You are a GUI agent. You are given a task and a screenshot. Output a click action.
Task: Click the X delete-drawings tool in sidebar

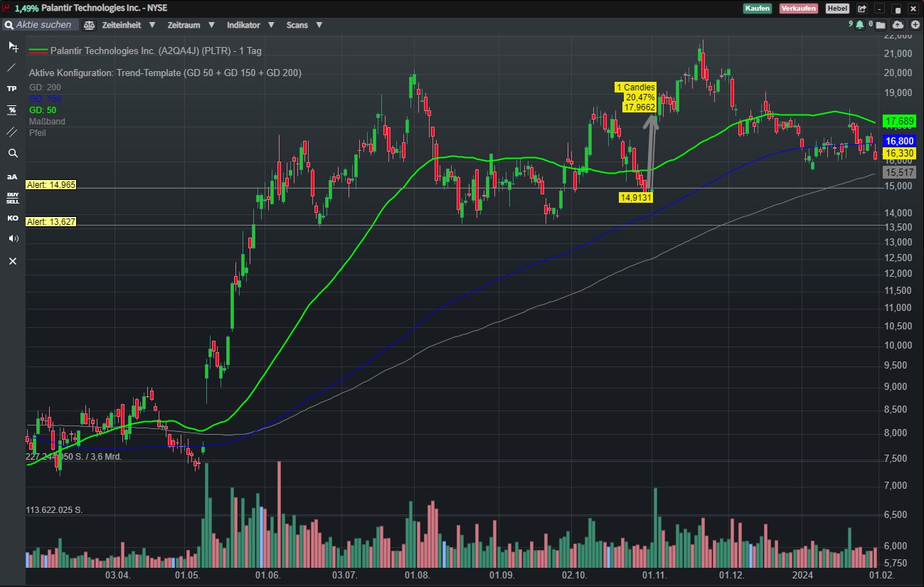pyautogui.click(x=12, y=261)
